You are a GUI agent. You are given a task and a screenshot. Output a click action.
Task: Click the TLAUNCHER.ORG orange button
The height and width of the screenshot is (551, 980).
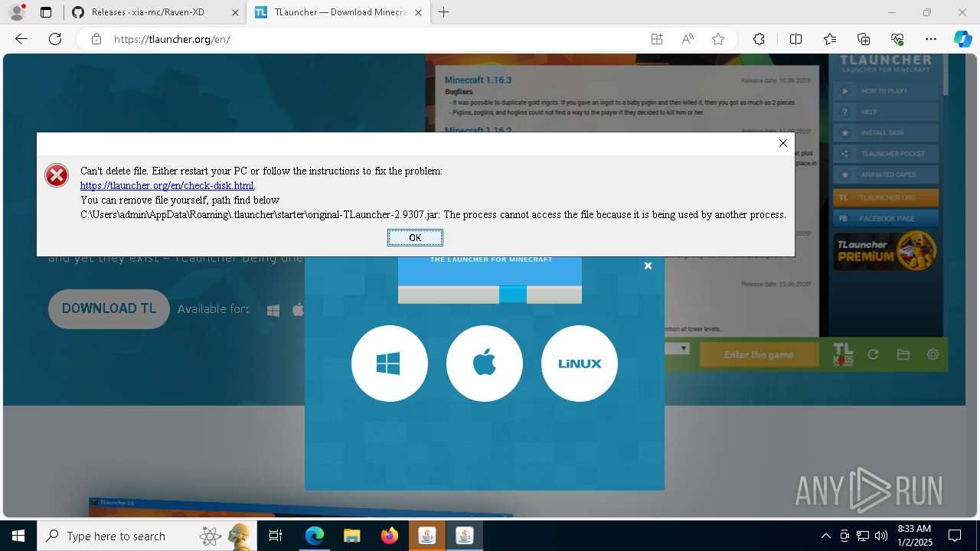(885, 197)
